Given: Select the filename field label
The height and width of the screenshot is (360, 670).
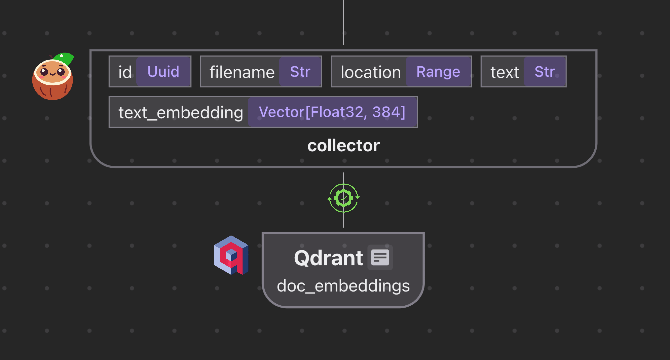Looking at the screenshot, I should pos(242,72).
